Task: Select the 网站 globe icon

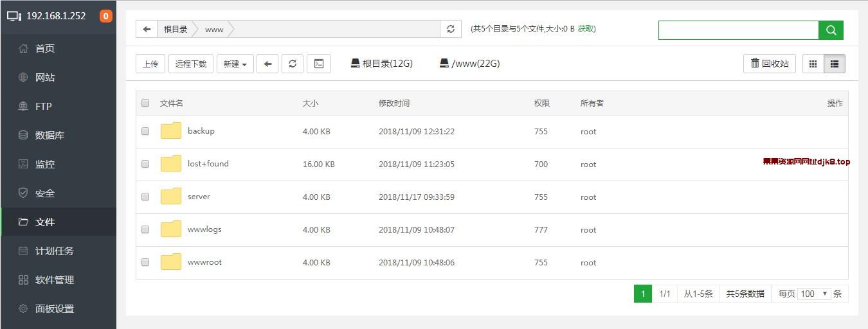Action: (x=24, y=77)
